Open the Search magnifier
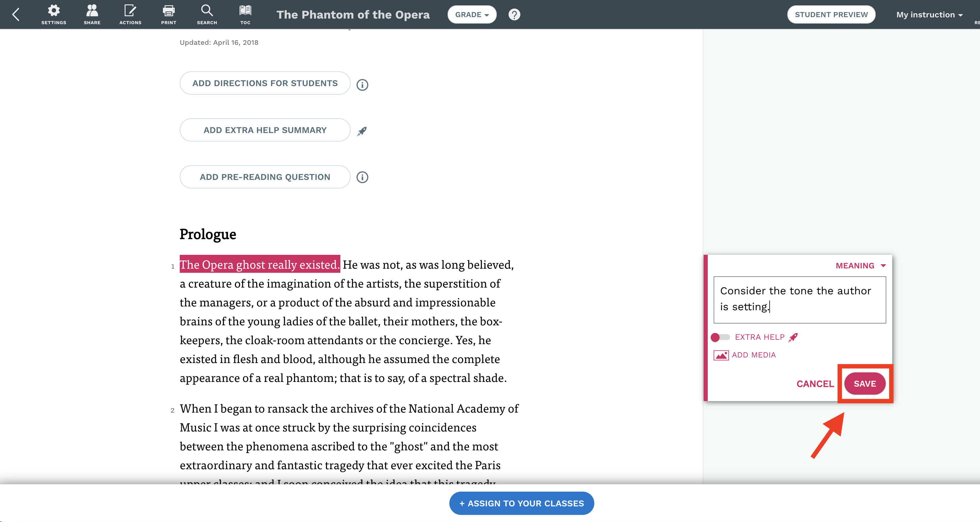Screen dimensions: 980x522 click(207, 14)
